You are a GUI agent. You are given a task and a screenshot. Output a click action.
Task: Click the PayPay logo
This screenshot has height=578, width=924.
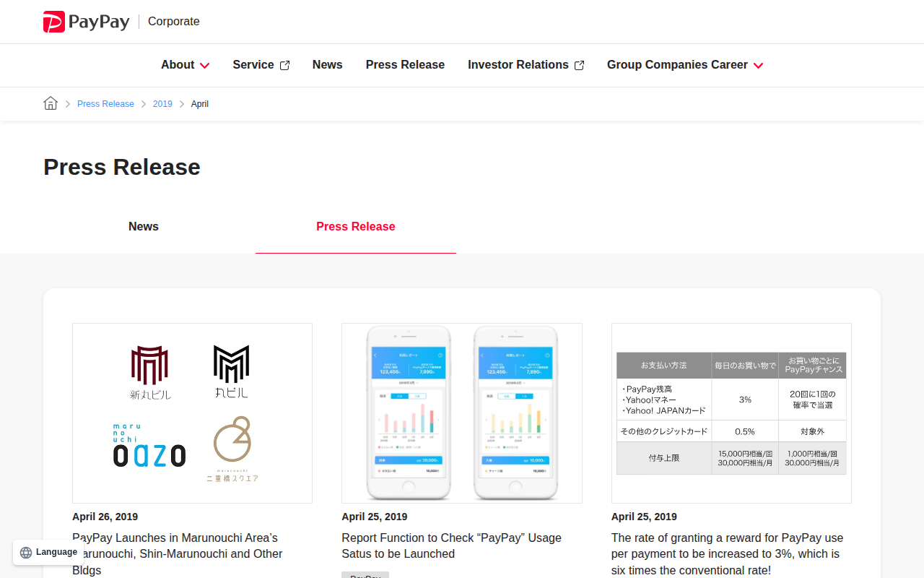(x=86, y=22)
